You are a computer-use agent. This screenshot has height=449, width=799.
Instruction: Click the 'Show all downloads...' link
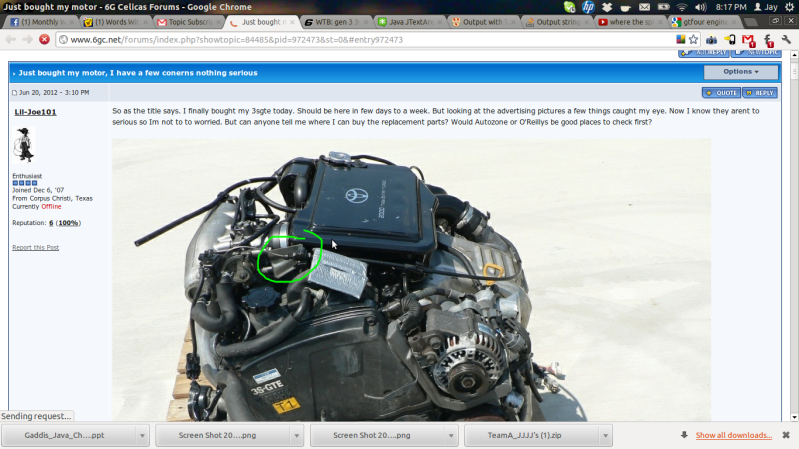pos(734,435)
